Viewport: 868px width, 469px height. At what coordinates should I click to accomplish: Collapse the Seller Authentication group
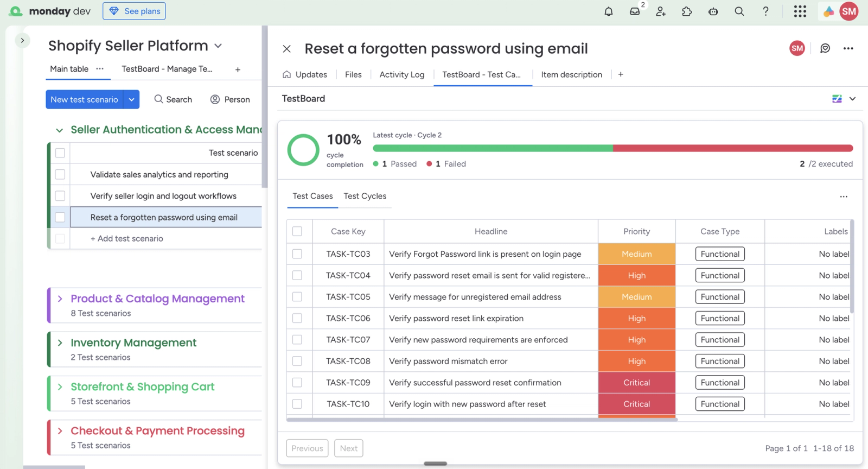[60, 130]
